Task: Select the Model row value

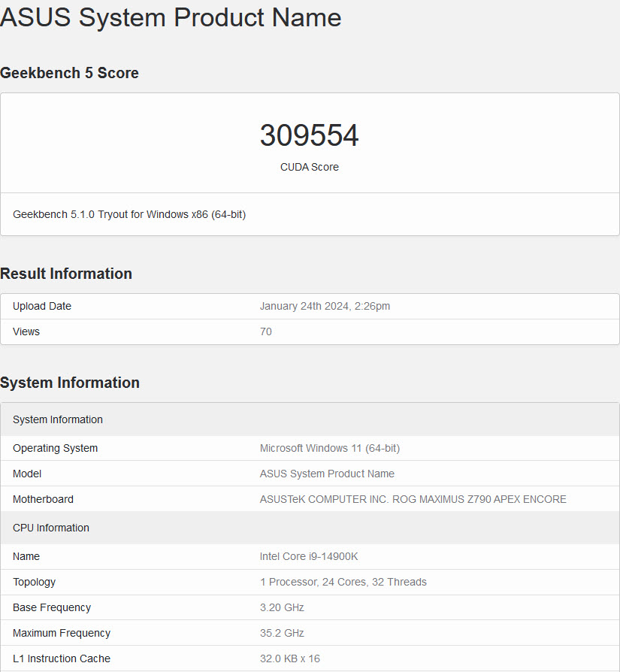Action: (327, 474)
